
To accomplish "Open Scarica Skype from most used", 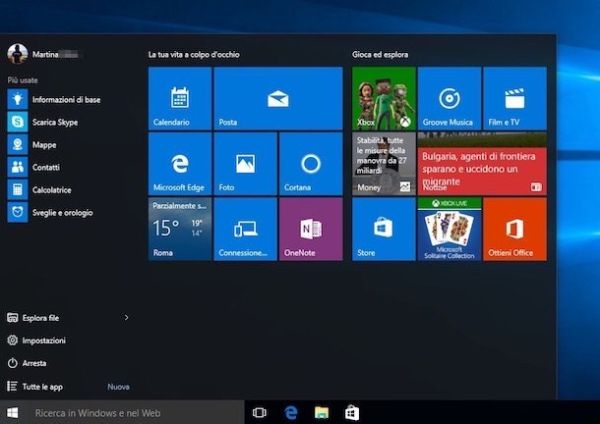I will pos(54,122).
